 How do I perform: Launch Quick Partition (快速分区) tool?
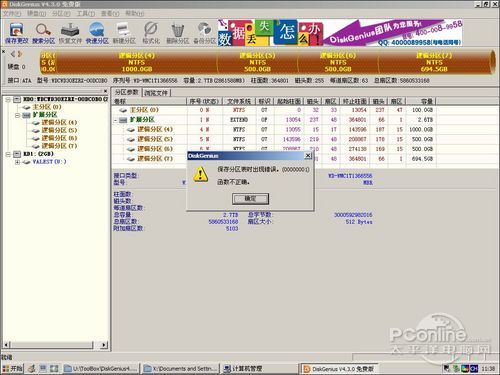(x=97, y=33)
